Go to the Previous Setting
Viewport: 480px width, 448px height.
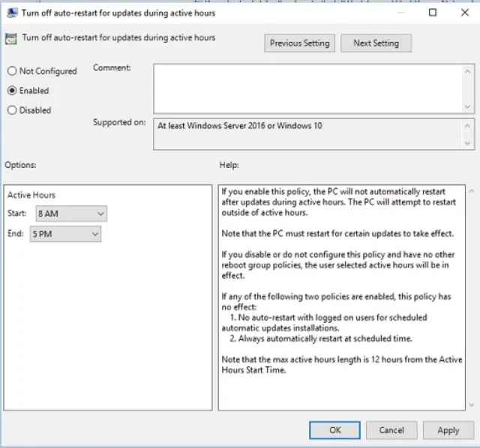[x=299, y=43]
